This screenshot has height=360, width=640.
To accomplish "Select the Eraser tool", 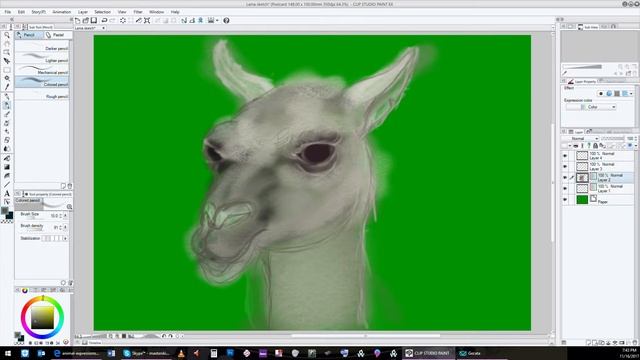I will point(7,140).
